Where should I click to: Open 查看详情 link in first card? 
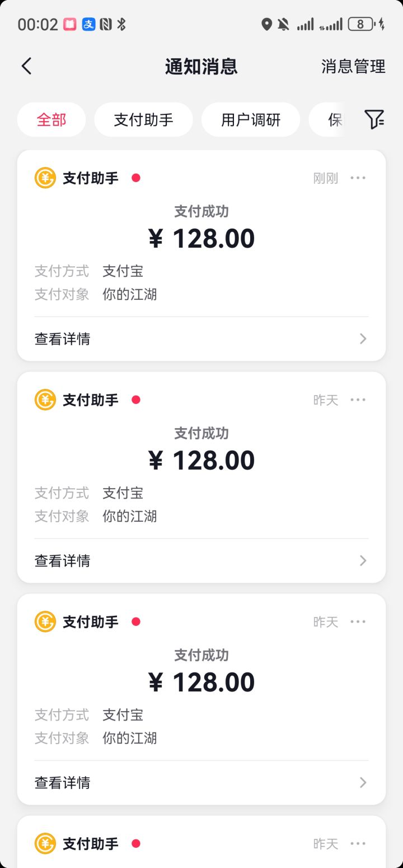(x=63, y=339)
